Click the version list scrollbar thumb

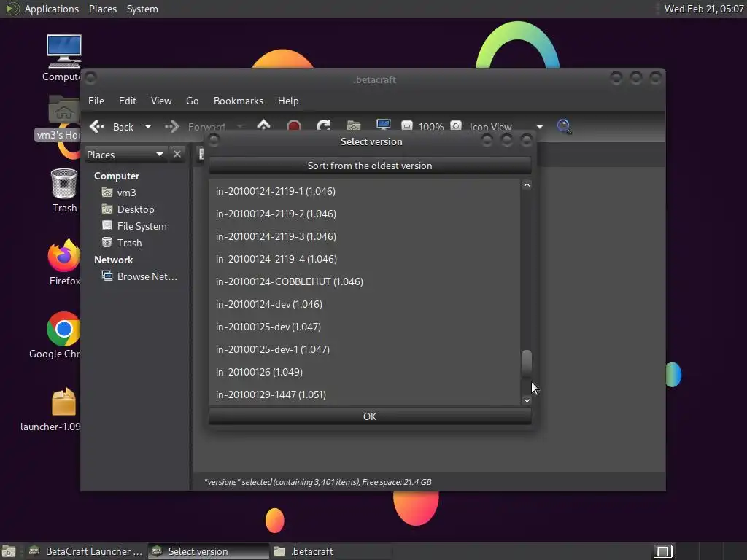(x=527, y=363)
